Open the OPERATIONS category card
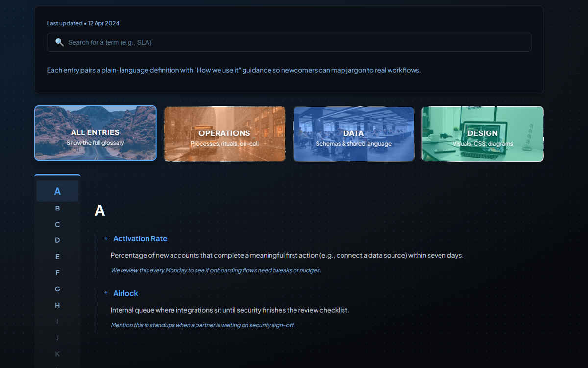Viewport: 588px width, 368px height. (x=224, y=133)
